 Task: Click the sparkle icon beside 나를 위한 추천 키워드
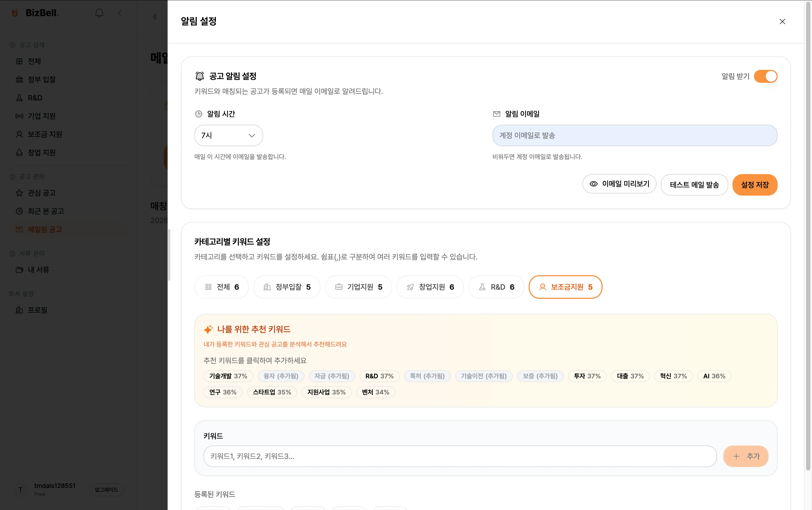(x=208, y=329)
